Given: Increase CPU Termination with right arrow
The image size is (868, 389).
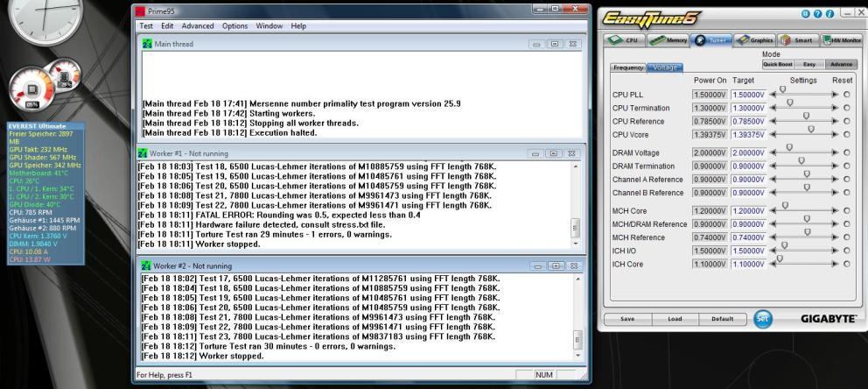Looking at the screenshot, I should point(836,108).
